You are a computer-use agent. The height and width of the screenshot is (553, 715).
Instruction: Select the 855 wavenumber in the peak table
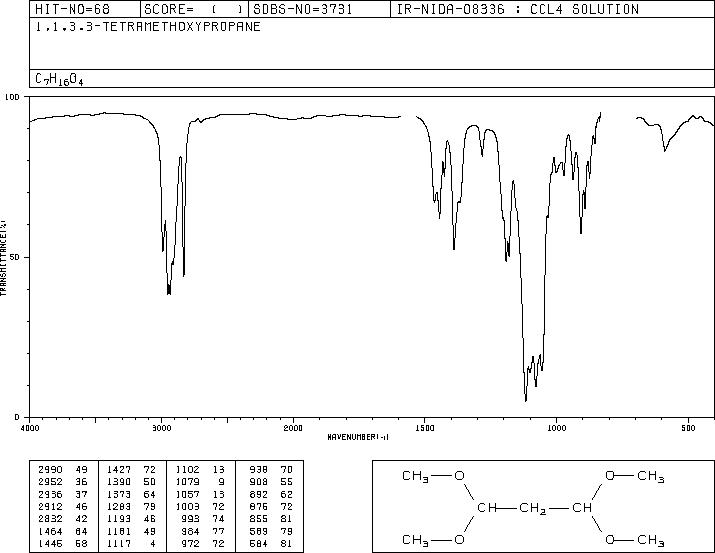(x=259, y=519)
